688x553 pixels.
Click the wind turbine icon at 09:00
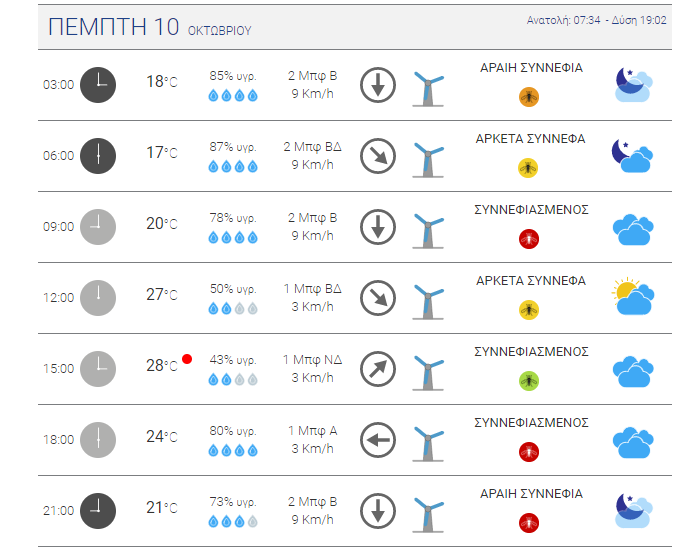(x=428, y=231)
